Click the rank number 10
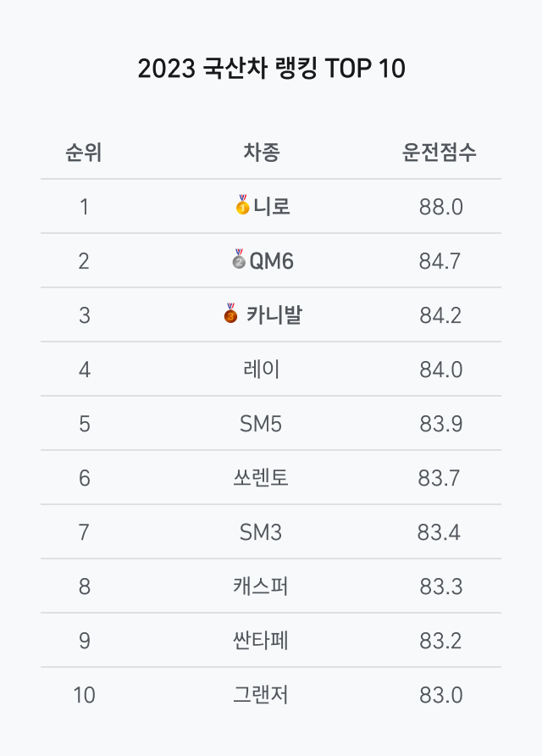Image resolution: width=542 pixels, height=756 pixels. 84,695
